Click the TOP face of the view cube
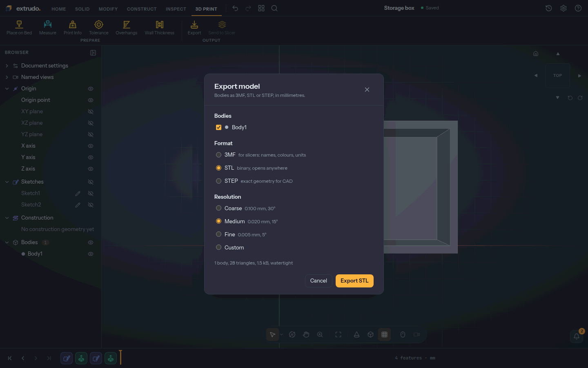This screenshot has width=588, height=368. 558,76
